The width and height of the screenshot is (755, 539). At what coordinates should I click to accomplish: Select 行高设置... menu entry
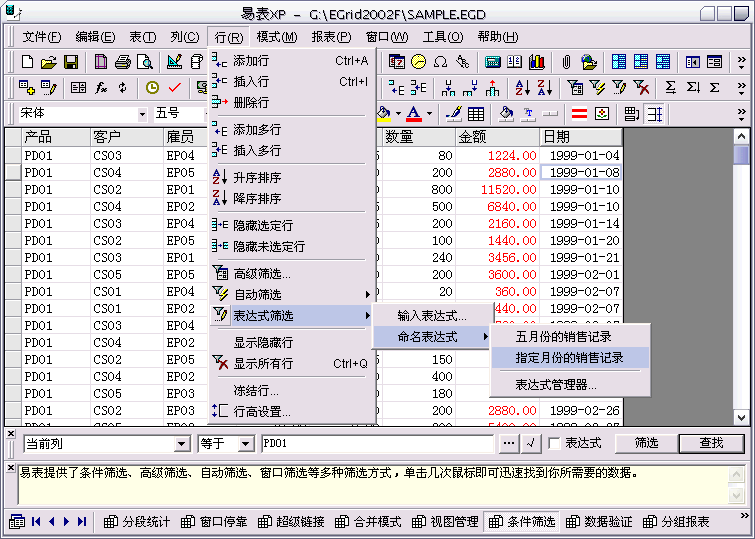pyautogui.click(x=291, y=412)
